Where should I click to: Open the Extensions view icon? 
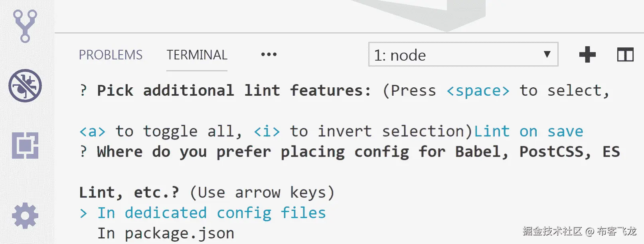(25, 146)
